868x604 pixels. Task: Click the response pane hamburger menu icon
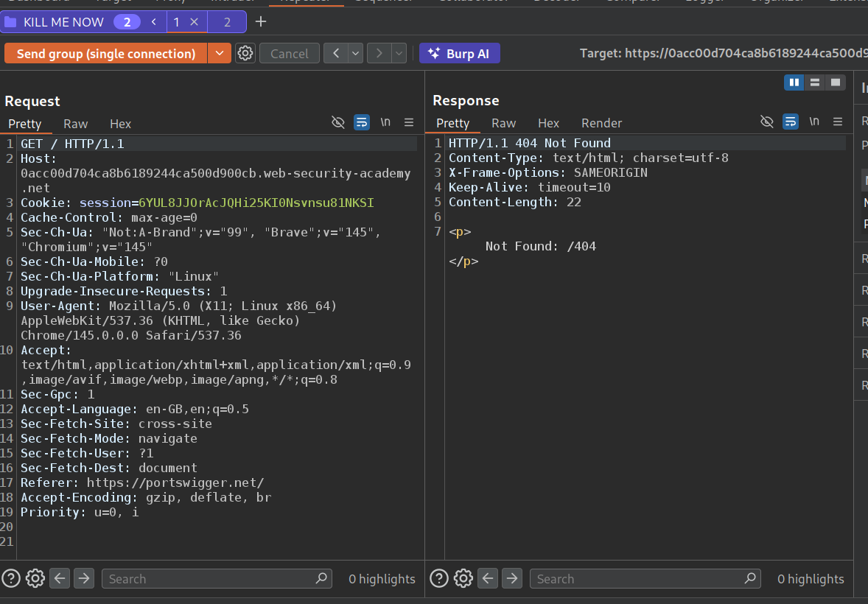838,122
